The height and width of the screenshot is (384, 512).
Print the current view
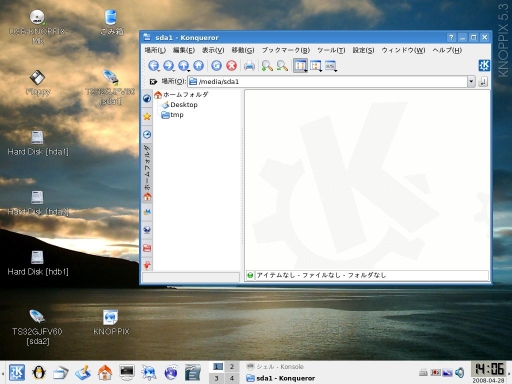(249, 66)
